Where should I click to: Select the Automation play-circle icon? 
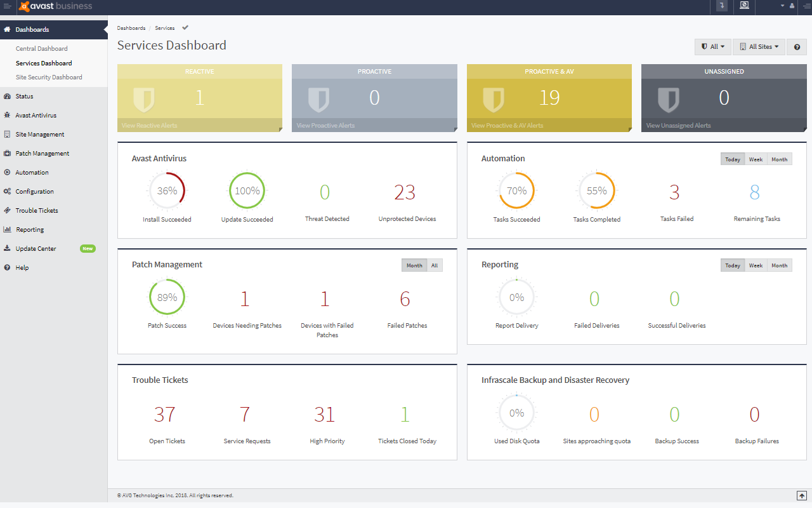[x=6, y=172]
